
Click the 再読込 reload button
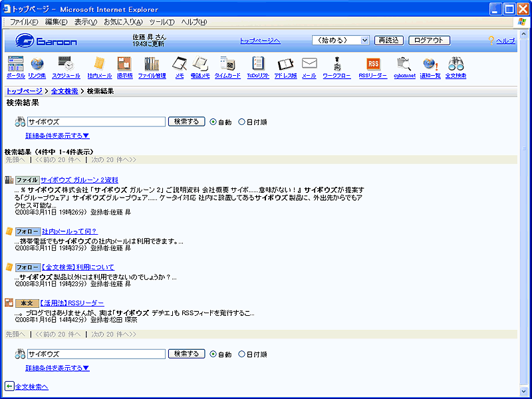coord(389,41)
